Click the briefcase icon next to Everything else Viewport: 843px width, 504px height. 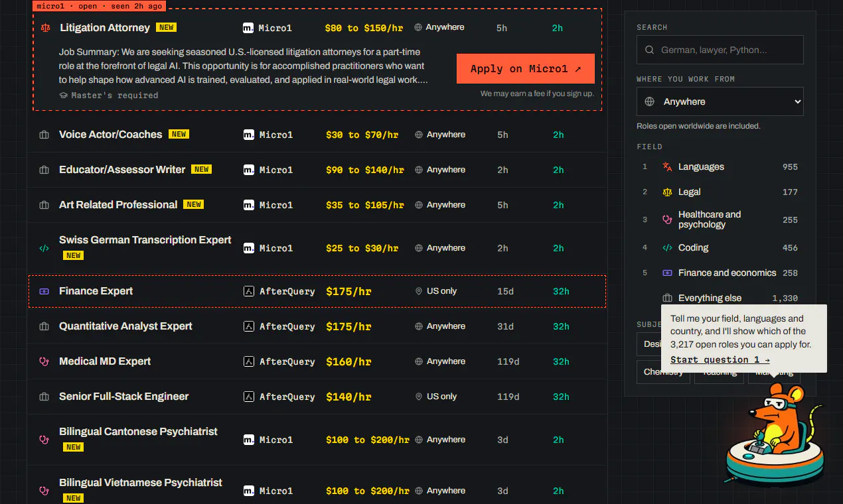tap(668, 298)
